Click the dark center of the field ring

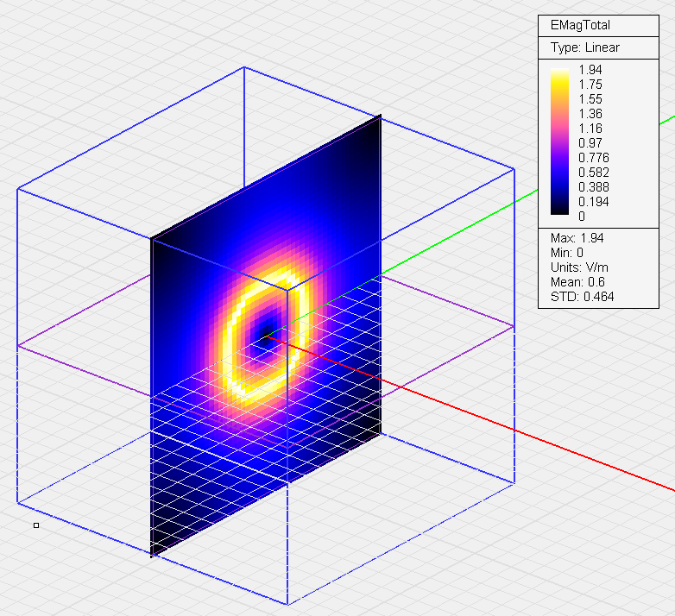(267, 331)
